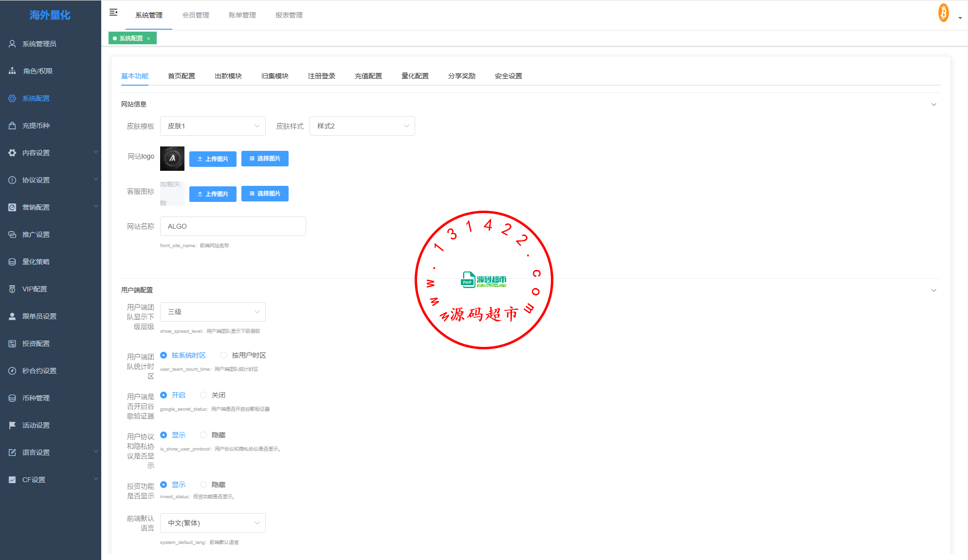Click 上传图片 button for 网站logo

[213, 159]
